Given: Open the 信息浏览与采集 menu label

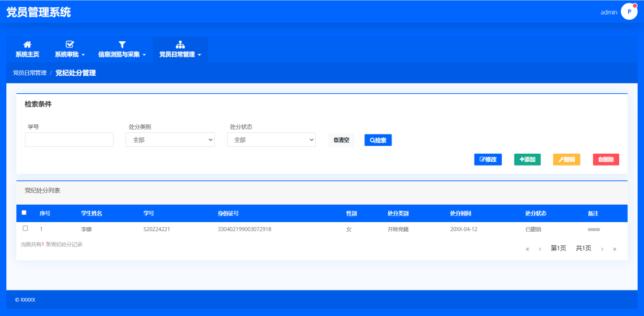Looking at the screenshot, I should pyautogui.click(x=119, y=54).
